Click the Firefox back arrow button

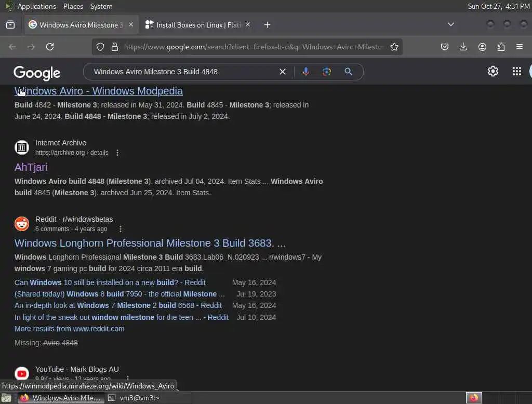tap(12, 47)
